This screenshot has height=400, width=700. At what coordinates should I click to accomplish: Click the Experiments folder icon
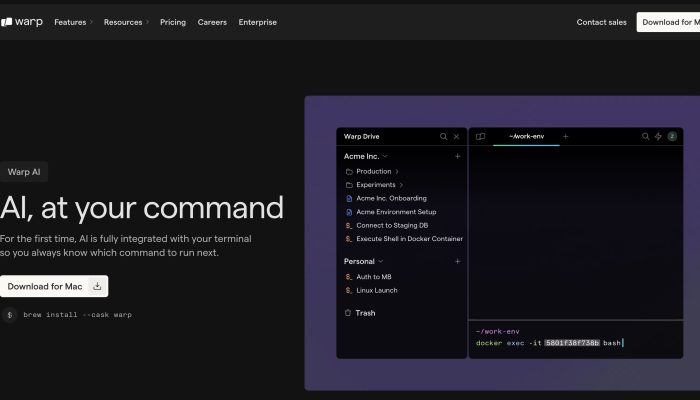349,185
